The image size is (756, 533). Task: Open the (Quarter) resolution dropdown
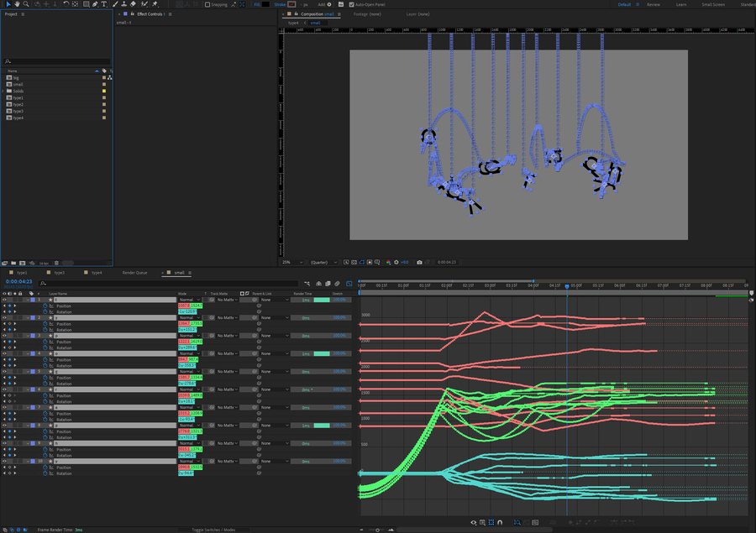click(x=324, y=262)
